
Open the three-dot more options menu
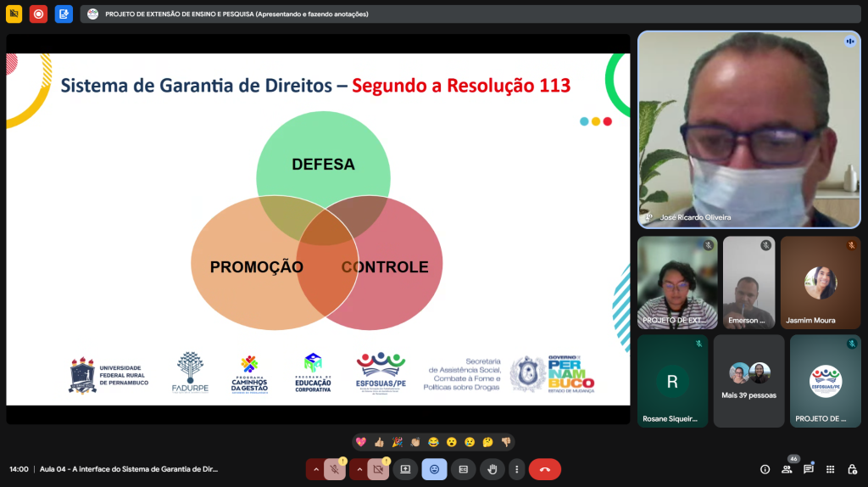point(516,469)
